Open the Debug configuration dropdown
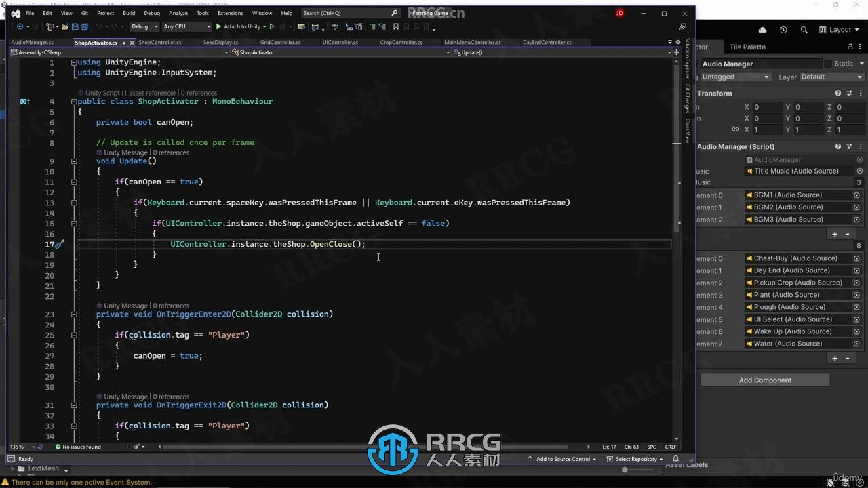 coord(143,26)
